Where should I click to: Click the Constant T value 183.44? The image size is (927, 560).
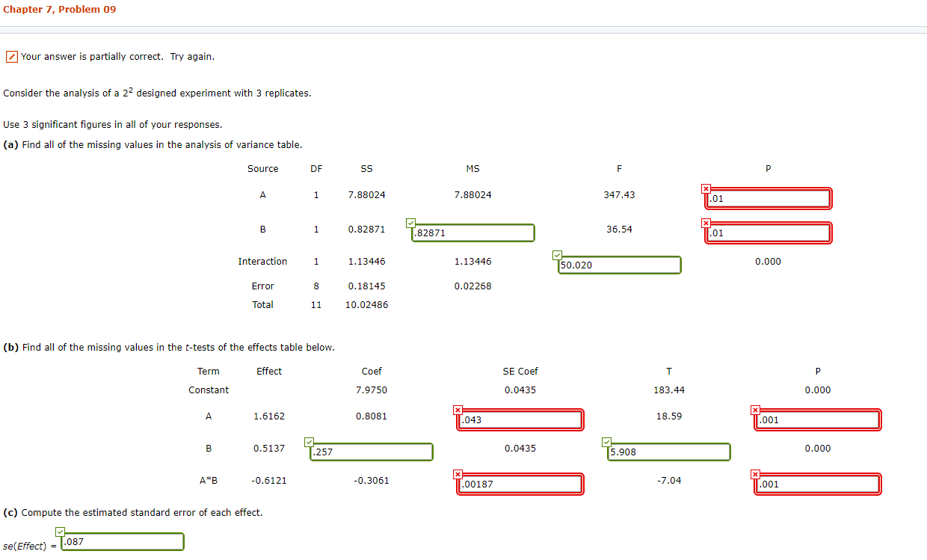click(x=669, y=390)
